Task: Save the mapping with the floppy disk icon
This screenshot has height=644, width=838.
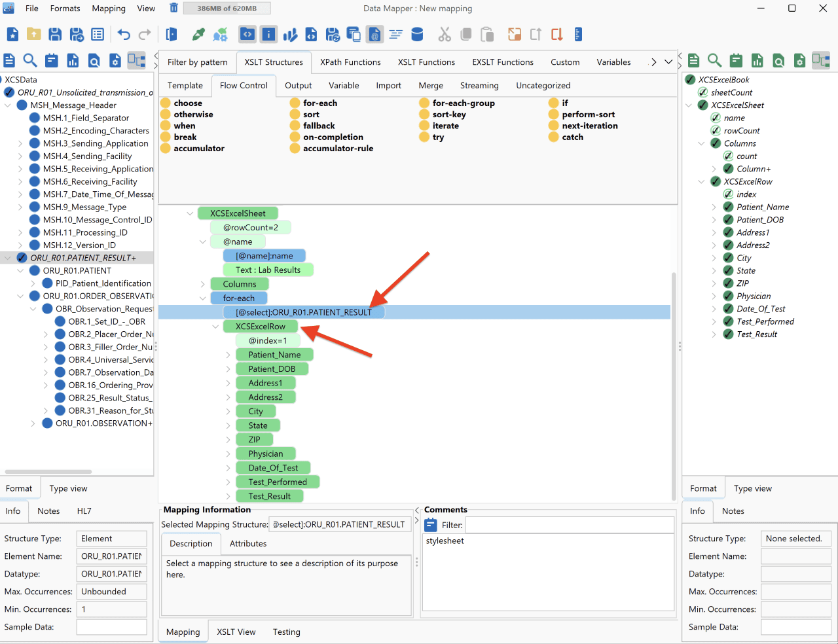Action: click(55, 35)
